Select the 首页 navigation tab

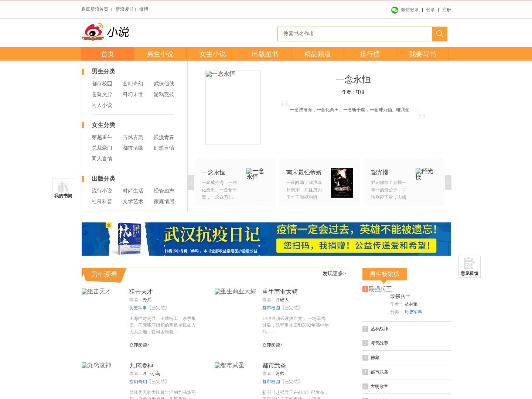point(108,54)
